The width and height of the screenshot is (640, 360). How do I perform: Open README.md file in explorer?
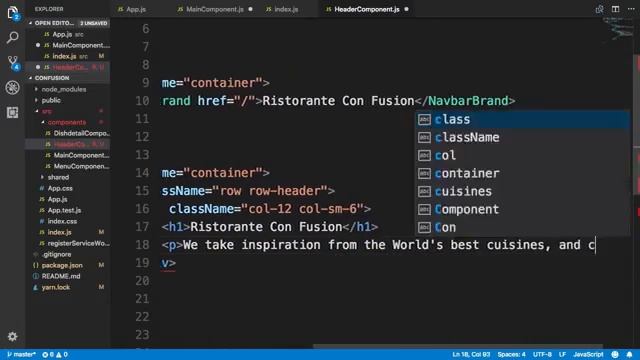click(x=68, y=276)
